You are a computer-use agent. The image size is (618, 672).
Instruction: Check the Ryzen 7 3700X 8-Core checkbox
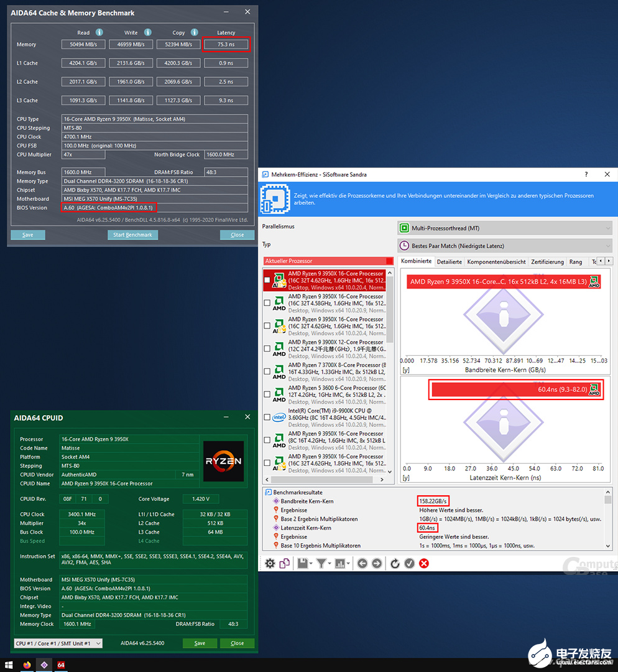[267, 371]
